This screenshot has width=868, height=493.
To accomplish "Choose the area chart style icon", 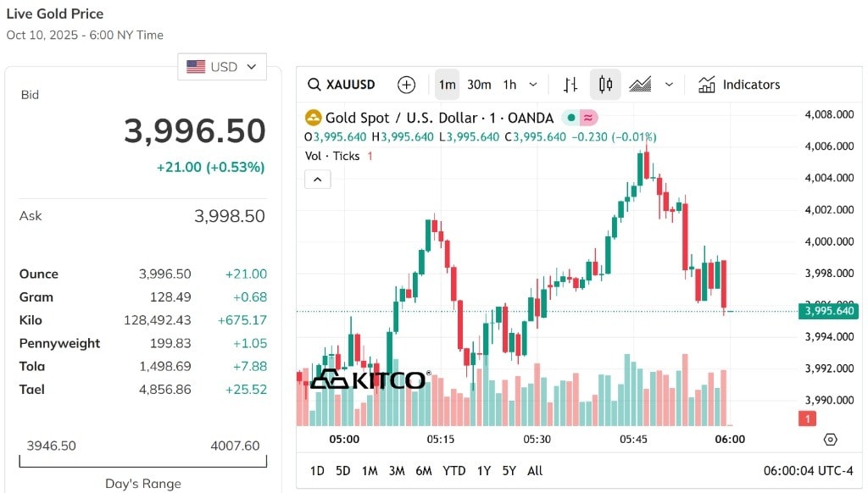I will [640, 85].
